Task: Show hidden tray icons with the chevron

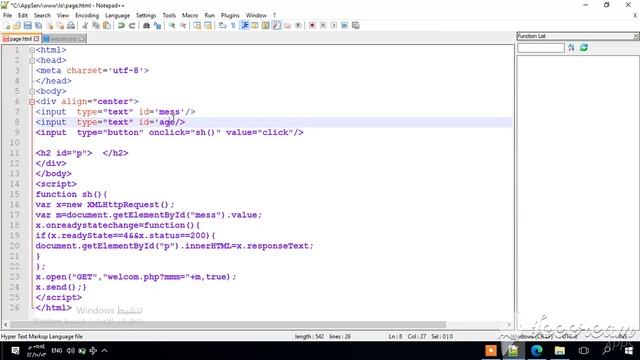Action: (104, 351)
